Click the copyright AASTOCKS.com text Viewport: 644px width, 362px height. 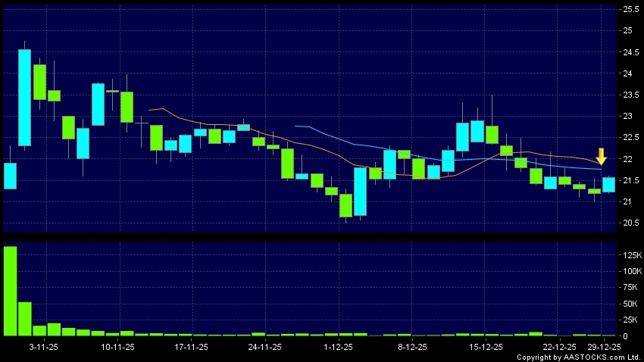click(x=579, y=357)
